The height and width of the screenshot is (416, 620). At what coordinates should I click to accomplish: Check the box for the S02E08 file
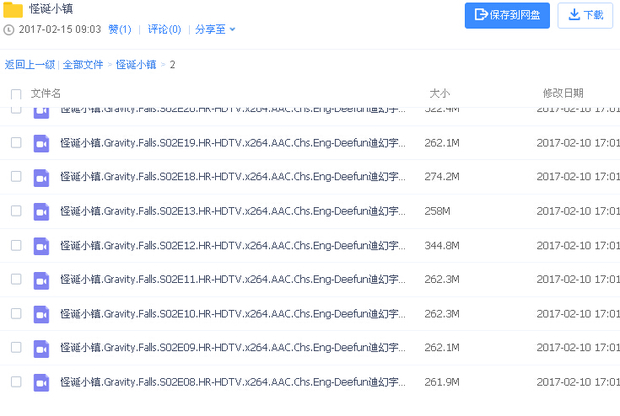tap(16, 382)
